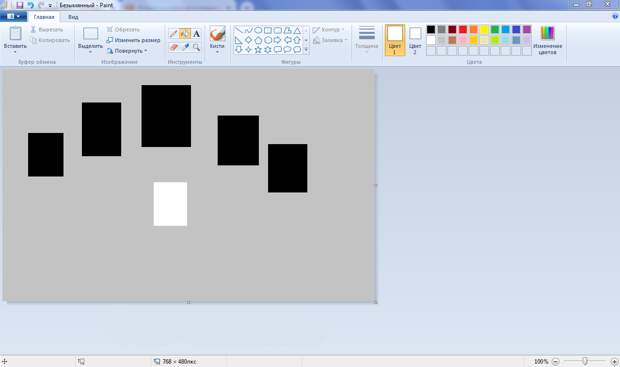
Task: Activate the Цвет 2 color box
Action: [415, 40]
